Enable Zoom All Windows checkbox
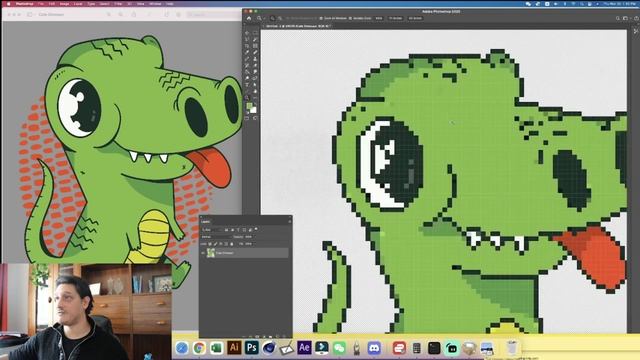 click(x=321, y=18)
